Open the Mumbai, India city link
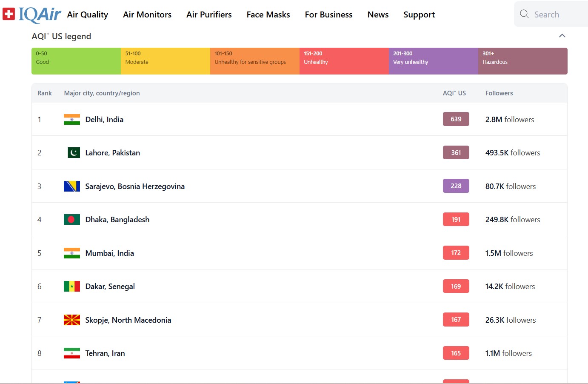The width and height of the screenshot is (588, 384). pos(109,253)
